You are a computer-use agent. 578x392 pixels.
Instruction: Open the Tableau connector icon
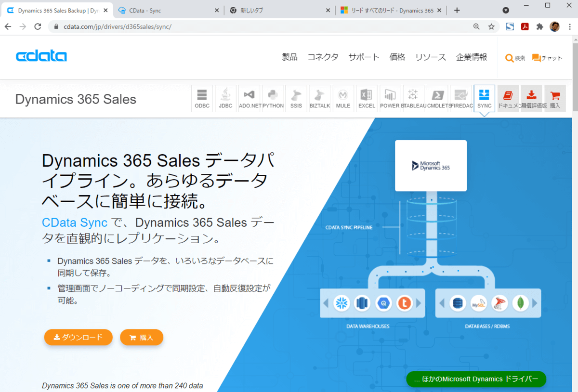(x=414, y=98)
